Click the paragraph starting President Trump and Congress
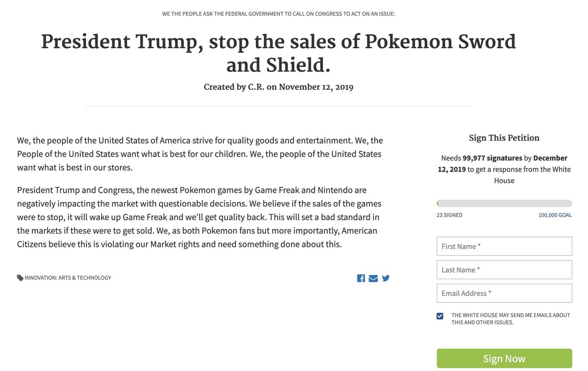The image size is (588, 371). [x=199, y=217]
